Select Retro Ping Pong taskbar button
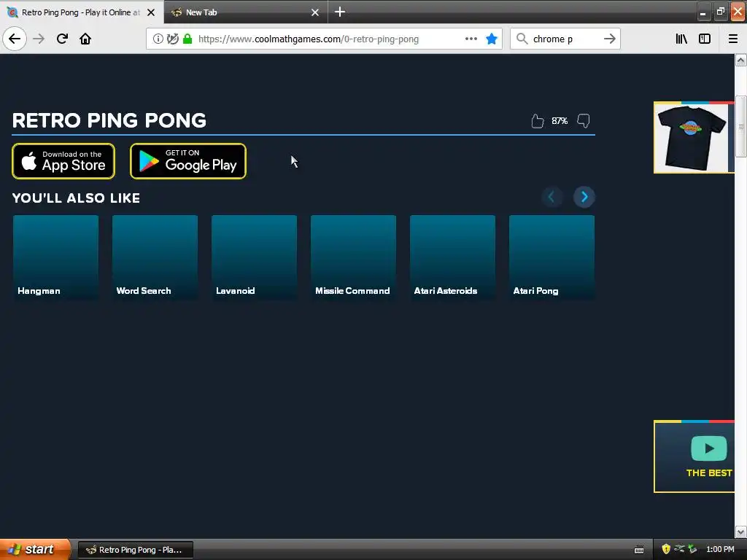This screenshot has height=560, width=747. pyautogui.click(x=135, y=550)
